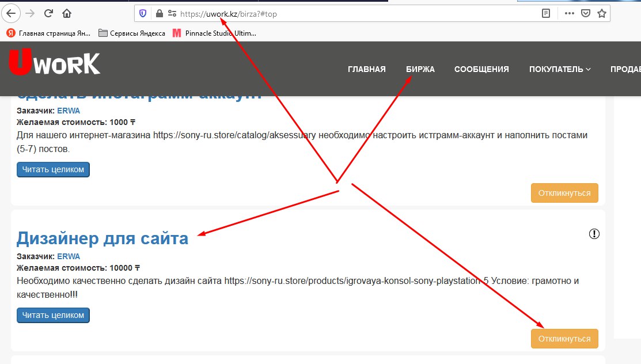Open the ГЛАВНАЯ menu item

(367, 69)
